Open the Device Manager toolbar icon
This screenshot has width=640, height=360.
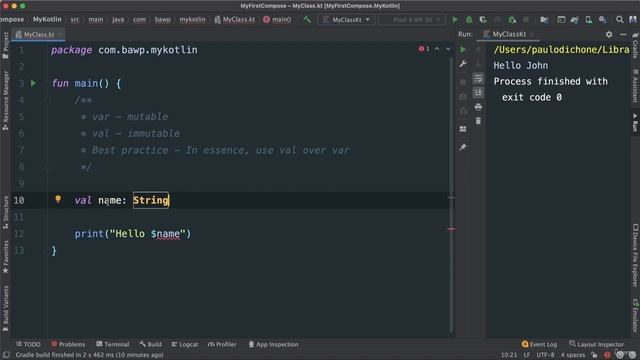click(x=589, y=20)
